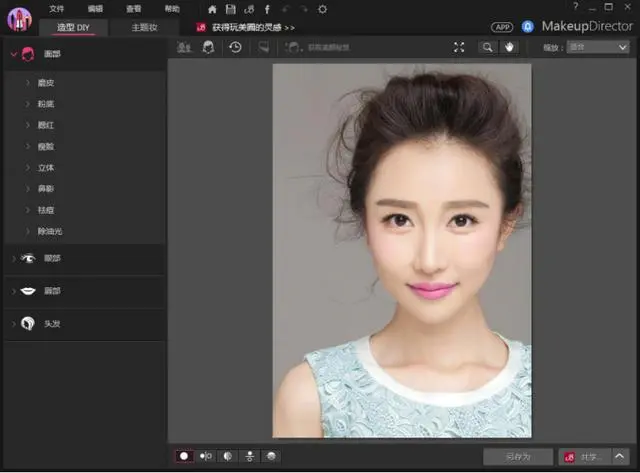The height and width of the screenshot is (473, 640).
Task: Click the open photo icon in edit toolbar
Action: click(x=184, y=47)
